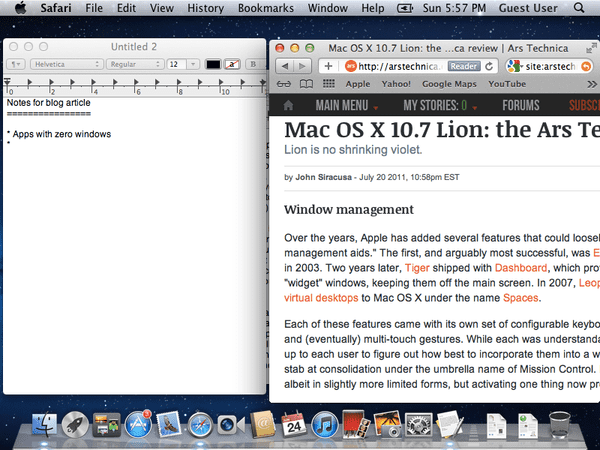This screenshot has width=600, height=450.
Task: Open the Apple menu
Action: (21, 8)
